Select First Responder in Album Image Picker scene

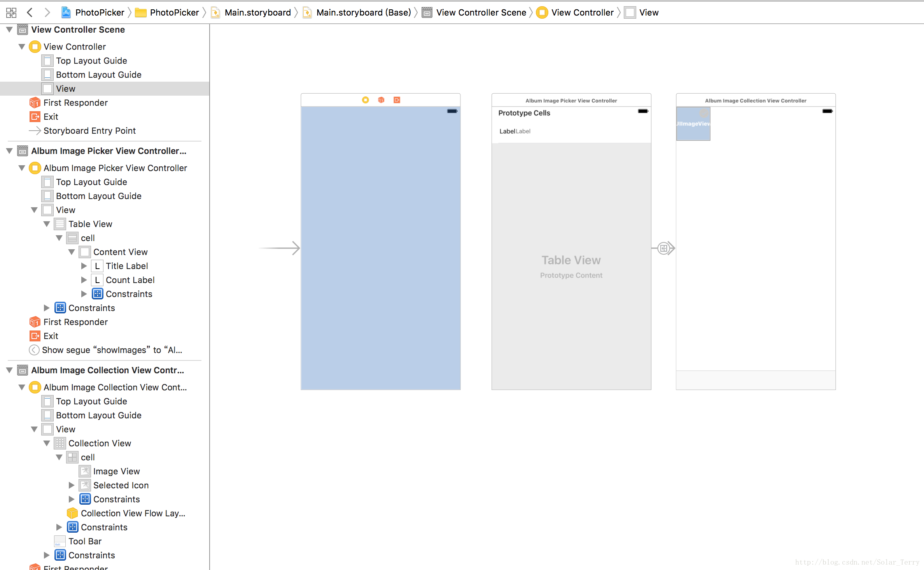click(69, 322)
